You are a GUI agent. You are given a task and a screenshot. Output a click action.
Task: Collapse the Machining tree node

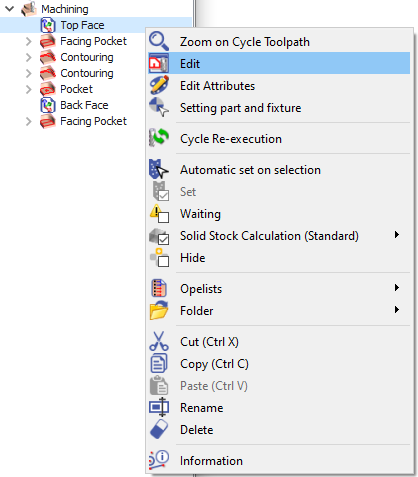pos(10,9)
